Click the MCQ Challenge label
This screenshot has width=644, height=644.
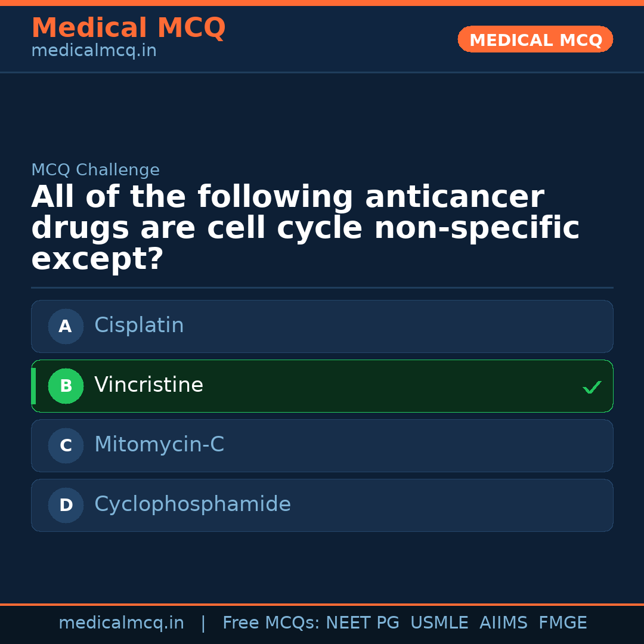click(95, 170)
